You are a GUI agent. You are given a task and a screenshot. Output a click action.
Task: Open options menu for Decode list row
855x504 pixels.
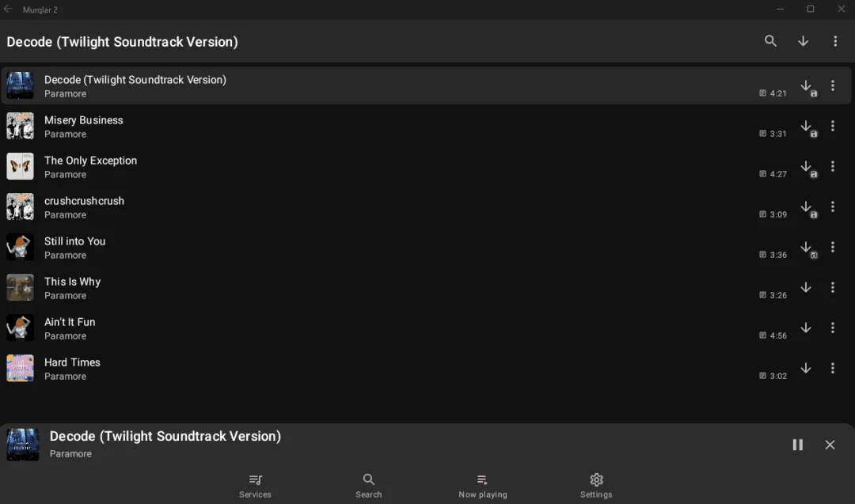pos(832,85)
